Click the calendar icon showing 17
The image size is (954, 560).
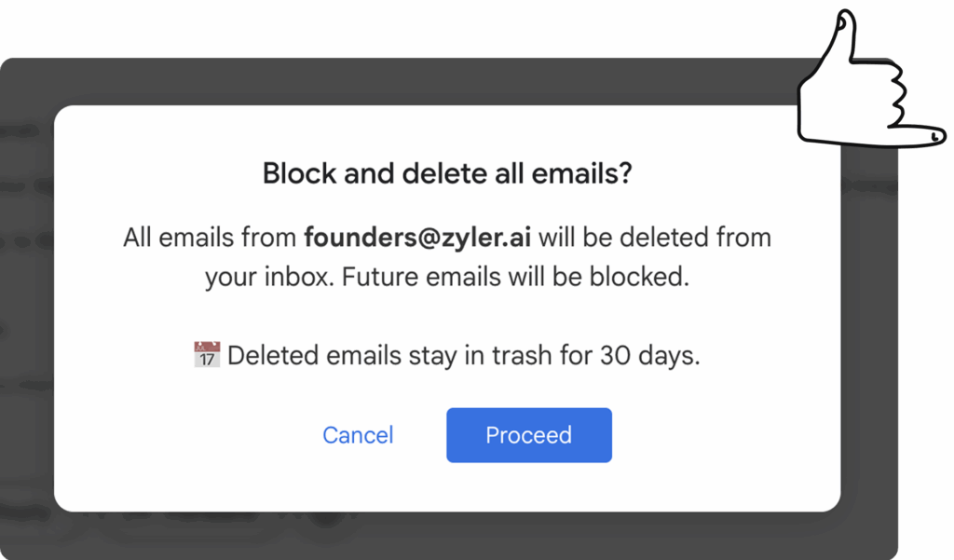click(207, 354)
